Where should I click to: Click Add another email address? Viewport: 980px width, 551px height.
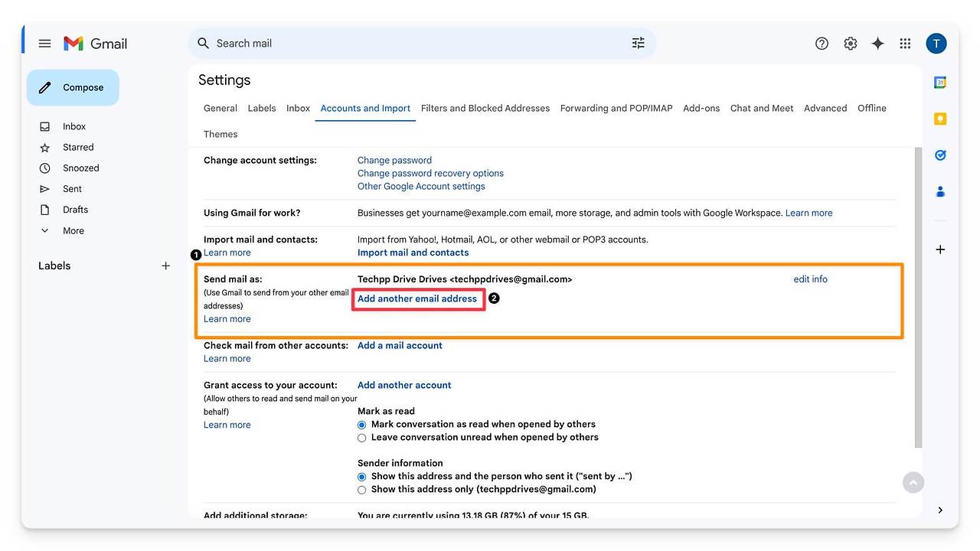pos(417,298)
